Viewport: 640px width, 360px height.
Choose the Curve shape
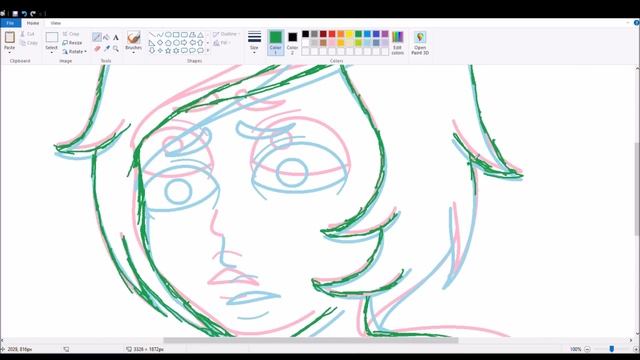160,35
